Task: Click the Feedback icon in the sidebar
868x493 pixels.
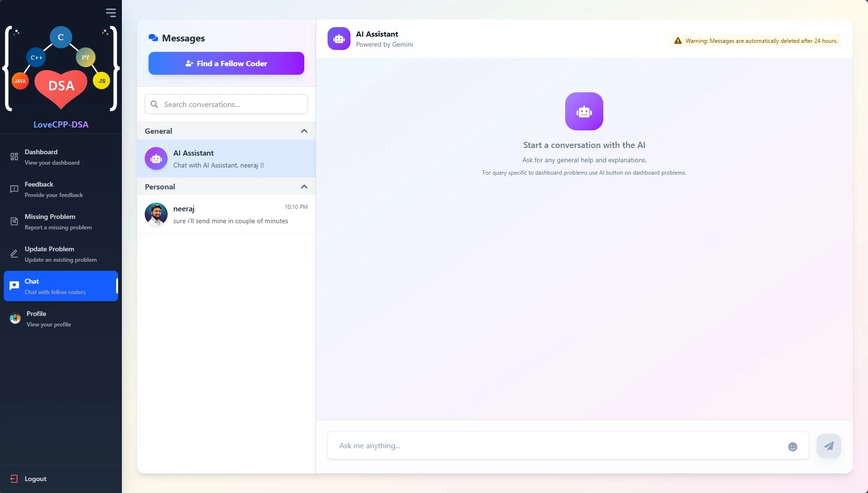Action: (15, 188)
